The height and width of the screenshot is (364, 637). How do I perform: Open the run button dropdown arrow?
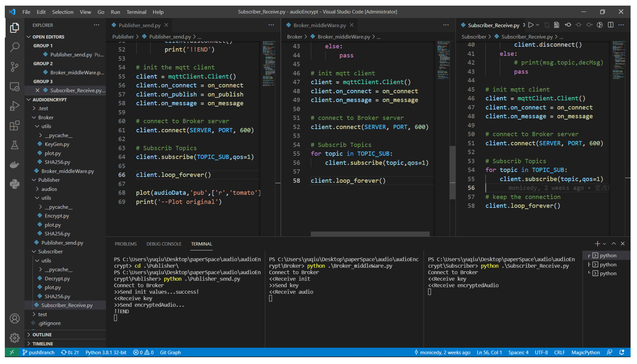538,25
